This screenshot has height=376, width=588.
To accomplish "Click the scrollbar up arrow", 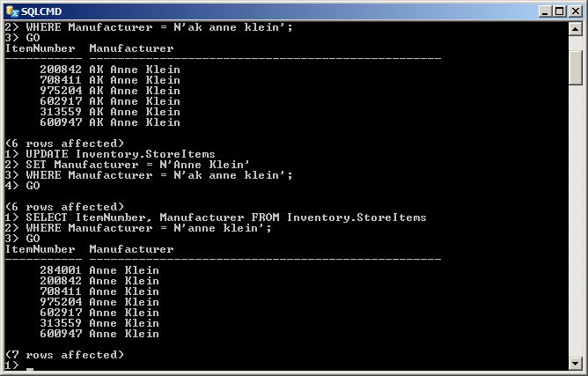I will (x=576, y=29).
